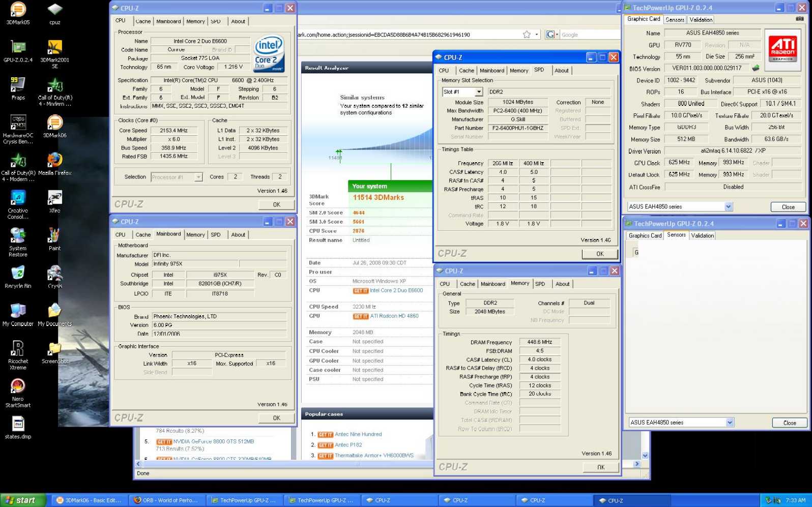The width and height of the screenshot is (812, 507).
Task: Open Creative Console desktop icon
Action: (x=18, y=205)
